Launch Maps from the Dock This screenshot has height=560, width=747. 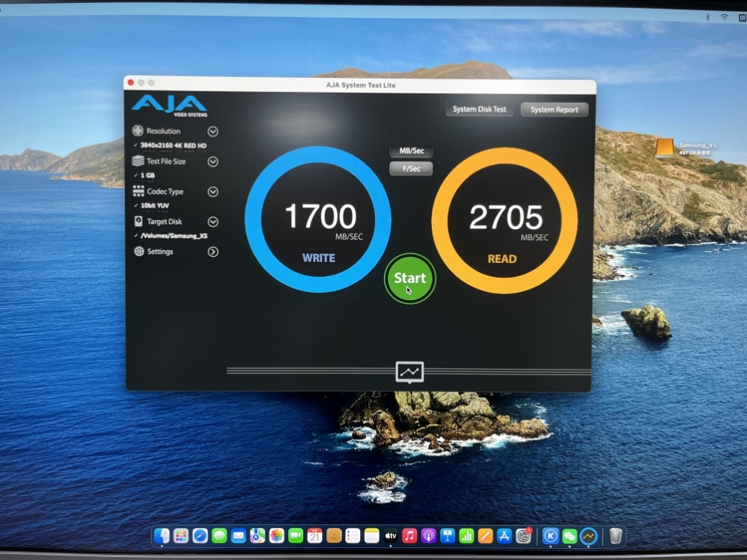pos(257,536)
